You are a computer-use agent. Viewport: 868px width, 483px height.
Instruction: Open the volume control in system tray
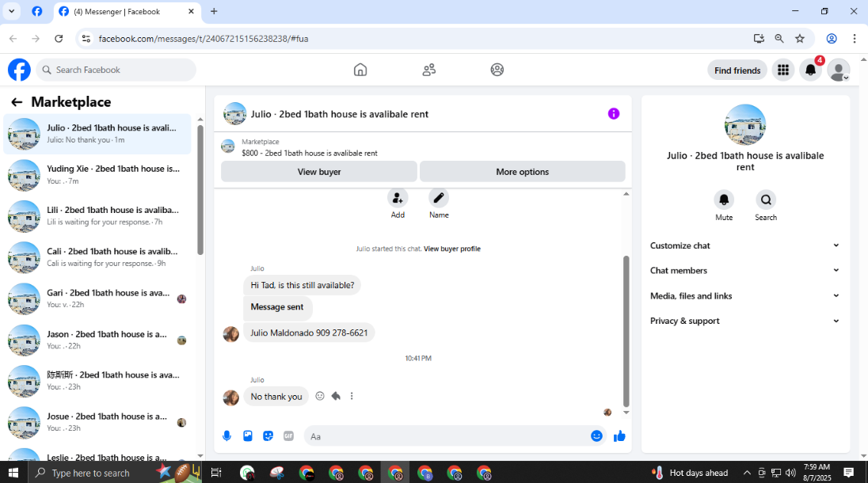tap(790, 473)
